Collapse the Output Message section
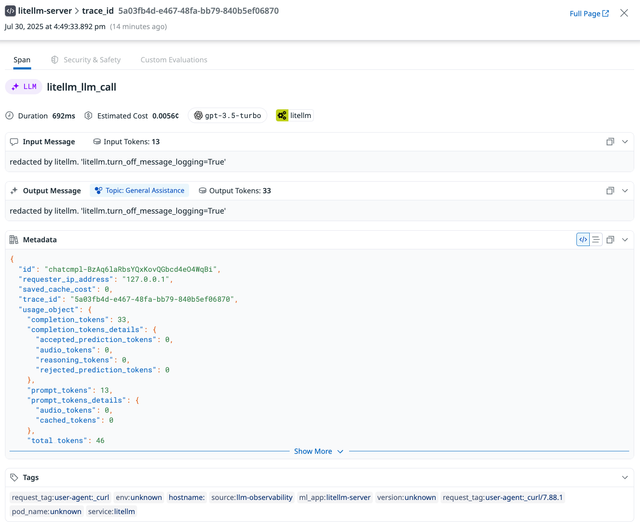Screen dimensions: 640x522 click(625, 190)
